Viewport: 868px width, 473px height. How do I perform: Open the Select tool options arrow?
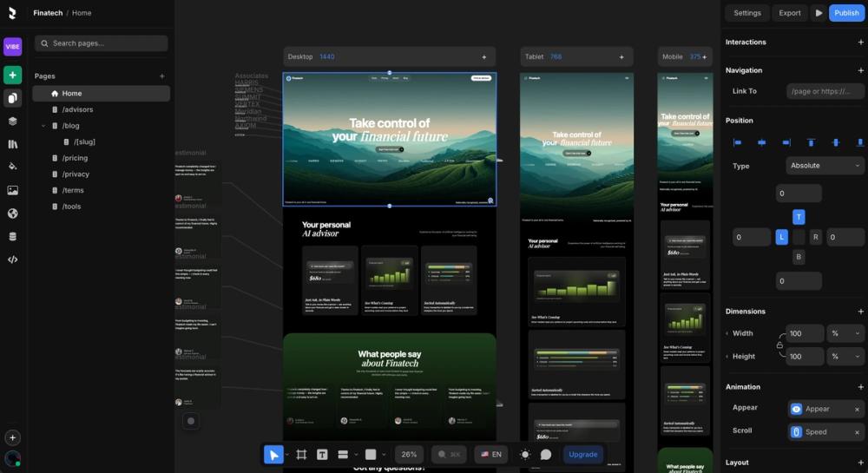286,455
